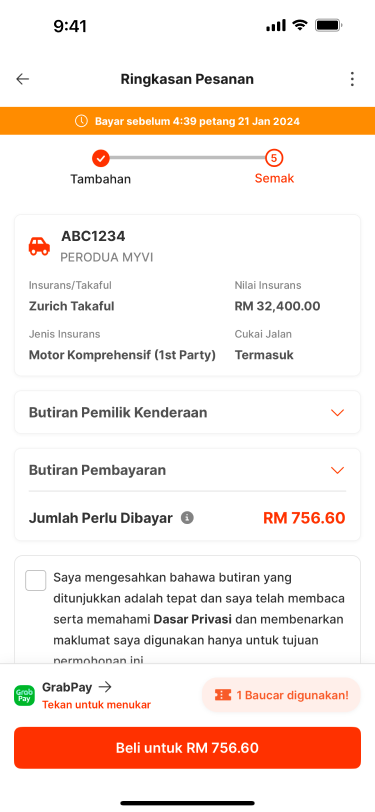Tick the confirmation checkbox for details accuracy
The width and height of the screenshot is (375, 812).
[36, 580]
